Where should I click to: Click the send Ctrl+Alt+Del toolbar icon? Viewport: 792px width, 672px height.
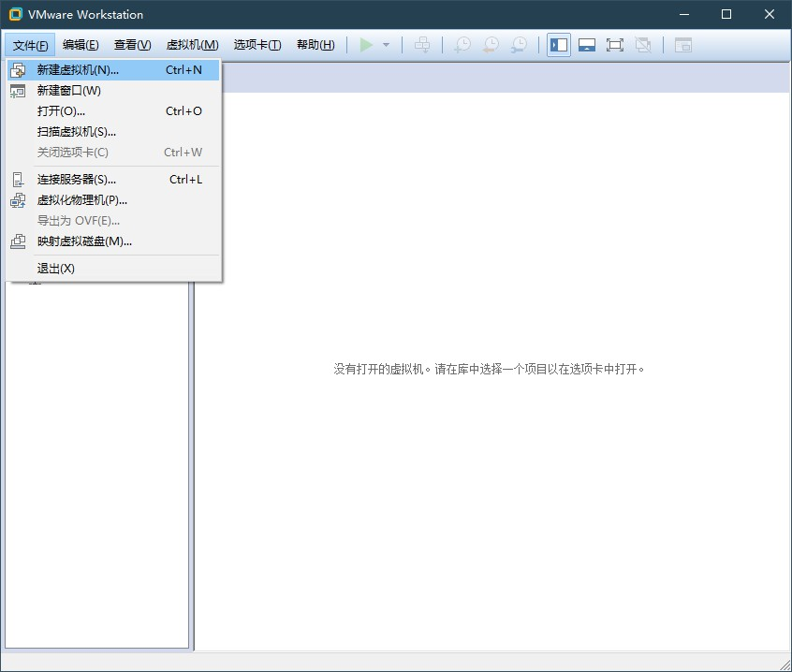tap(422, 45)
